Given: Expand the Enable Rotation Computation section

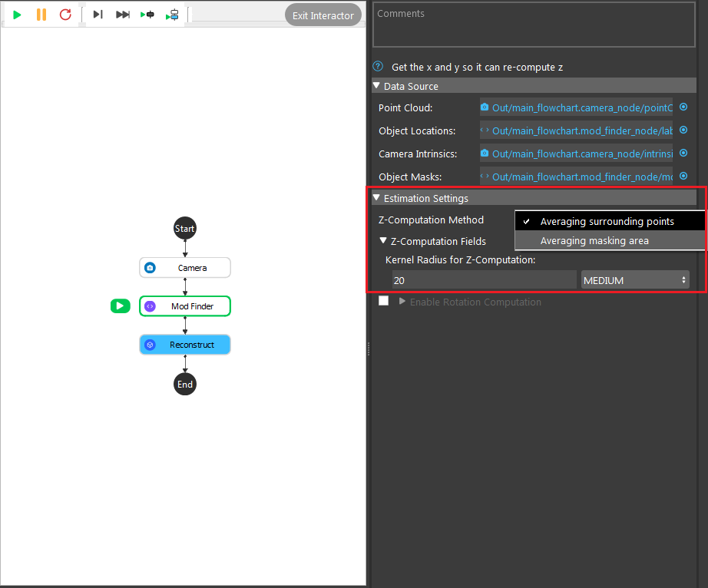Looking at the screenshot, I should pos(402,301).
